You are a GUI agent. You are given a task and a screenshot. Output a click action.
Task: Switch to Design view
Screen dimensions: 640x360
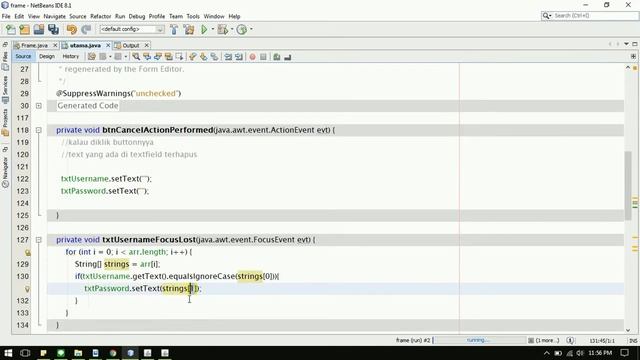[47, 56]
